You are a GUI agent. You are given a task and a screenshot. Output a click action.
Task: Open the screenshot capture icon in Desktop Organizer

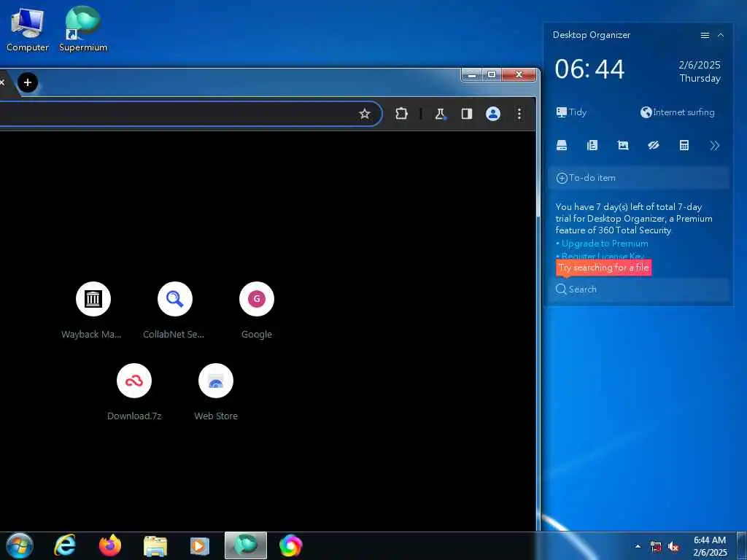(x=623, y=146)
